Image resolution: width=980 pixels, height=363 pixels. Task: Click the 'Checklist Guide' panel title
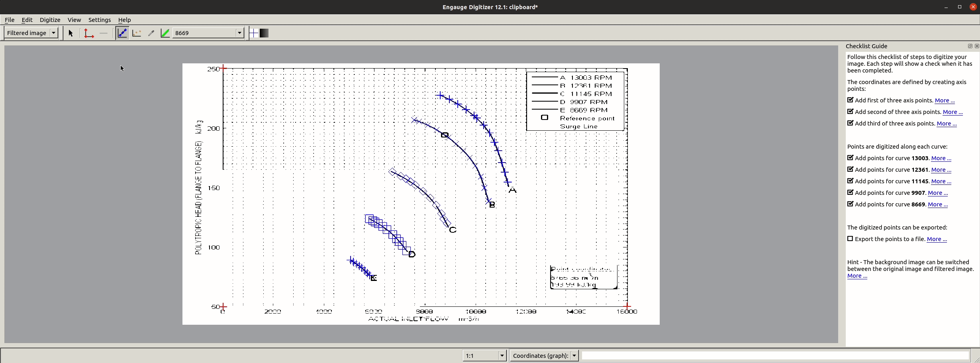(x=866, y=46)
